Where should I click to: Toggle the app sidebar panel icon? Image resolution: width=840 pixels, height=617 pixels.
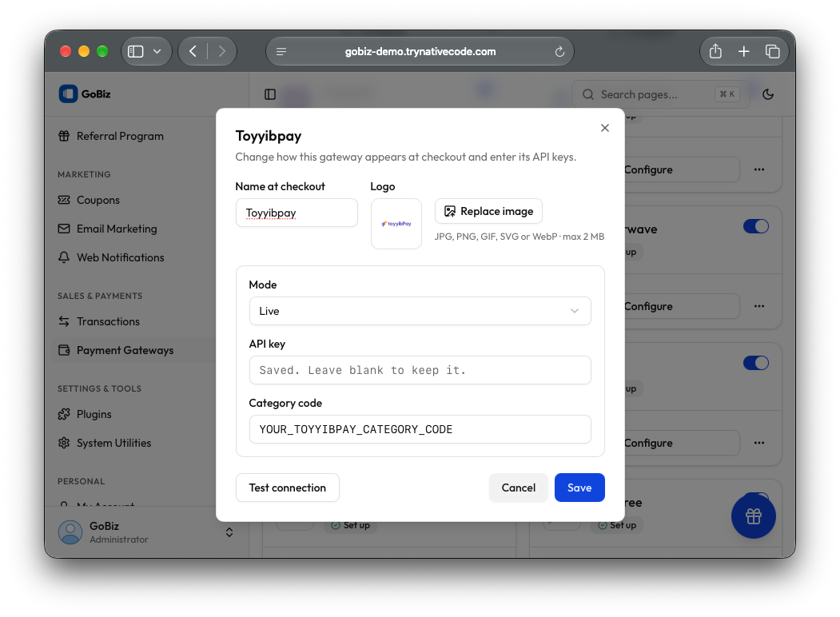pos(270,94)
